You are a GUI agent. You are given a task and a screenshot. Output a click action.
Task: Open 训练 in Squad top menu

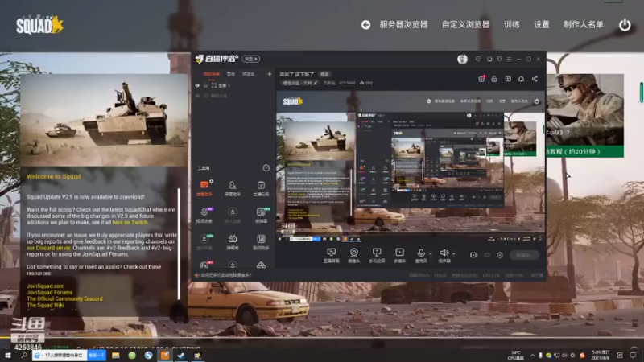click(x=512, y=25)
